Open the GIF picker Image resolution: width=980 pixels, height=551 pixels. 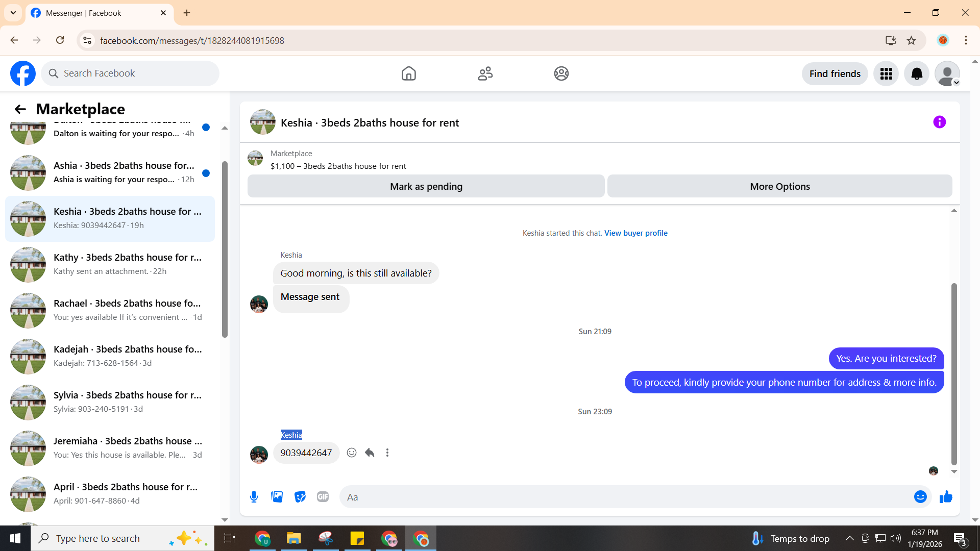pyautogui.click(x=323, y=497)
